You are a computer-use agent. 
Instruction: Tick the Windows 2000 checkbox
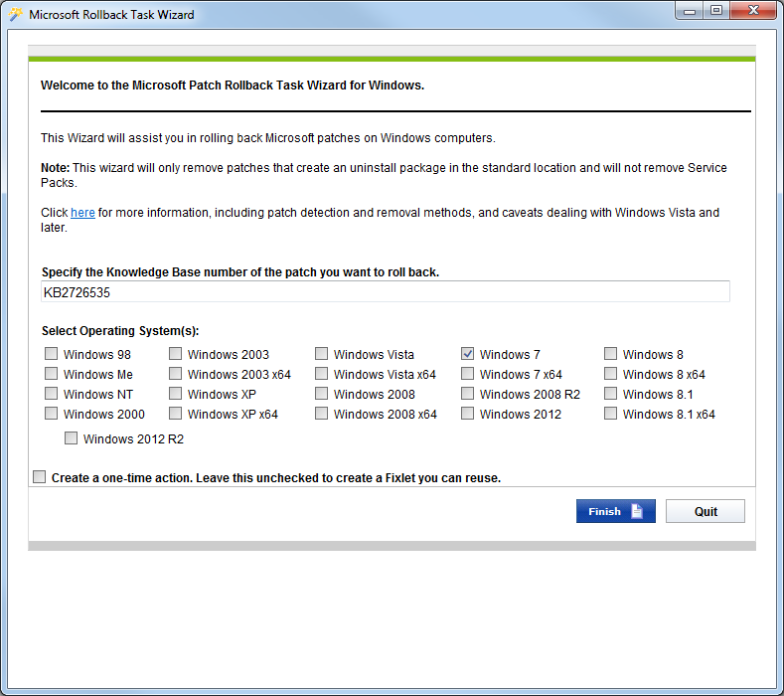(x=51, y=414)
